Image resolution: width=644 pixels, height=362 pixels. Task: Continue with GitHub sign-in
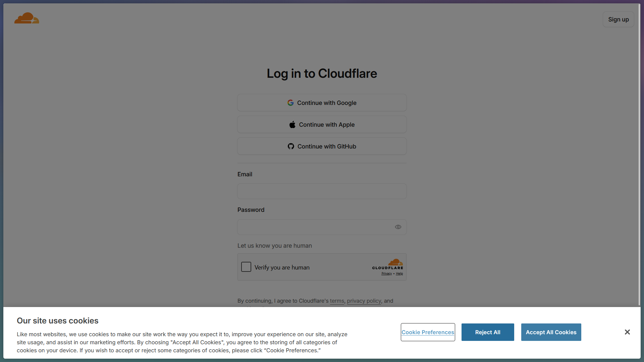pyautogui.click(x=322, y=146)
